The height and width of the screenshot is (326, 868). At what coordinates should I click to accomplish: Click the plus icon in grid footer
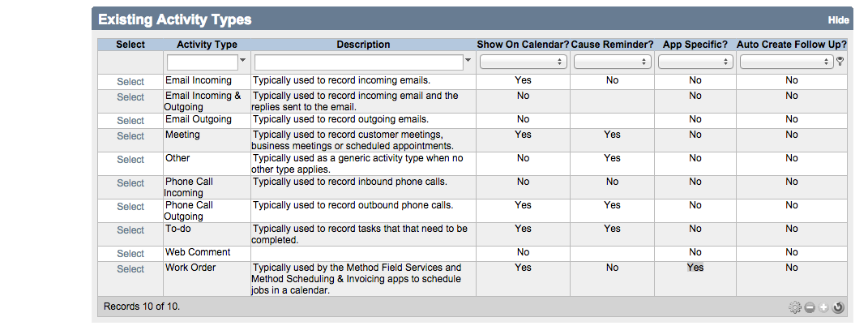[x=823, y=307]
